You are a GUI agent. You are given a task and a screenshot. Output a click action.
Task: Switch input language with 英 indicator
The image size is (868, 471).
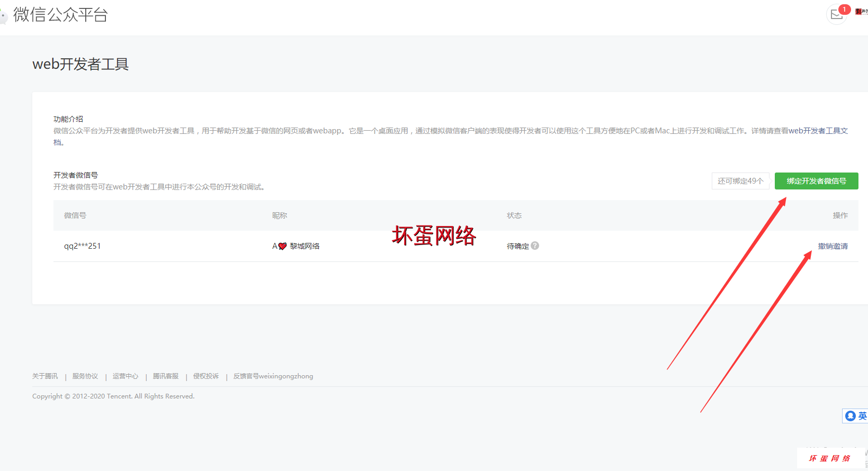(x=862, y=416)
